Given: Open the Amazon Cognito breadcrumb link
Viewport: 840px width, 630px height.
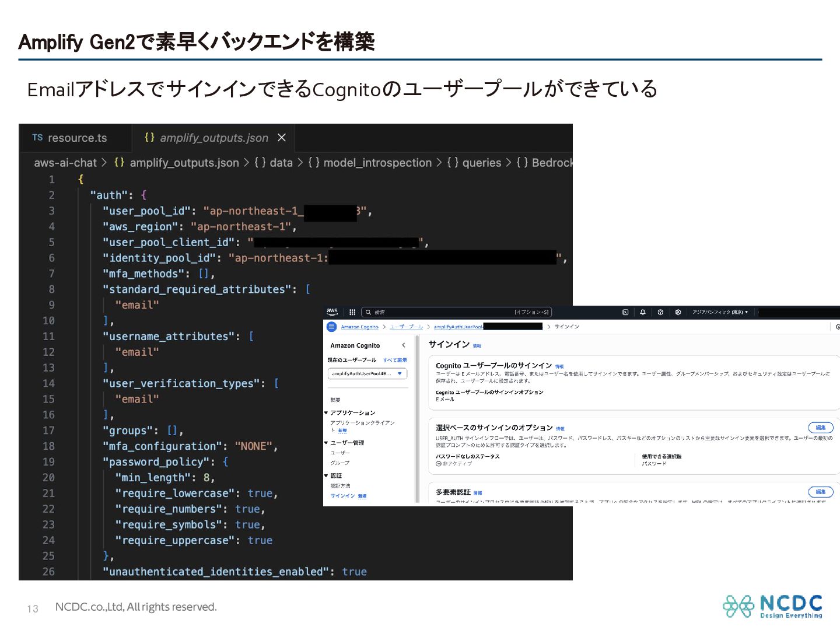Looking at the screenshot, I should point(359,327).
